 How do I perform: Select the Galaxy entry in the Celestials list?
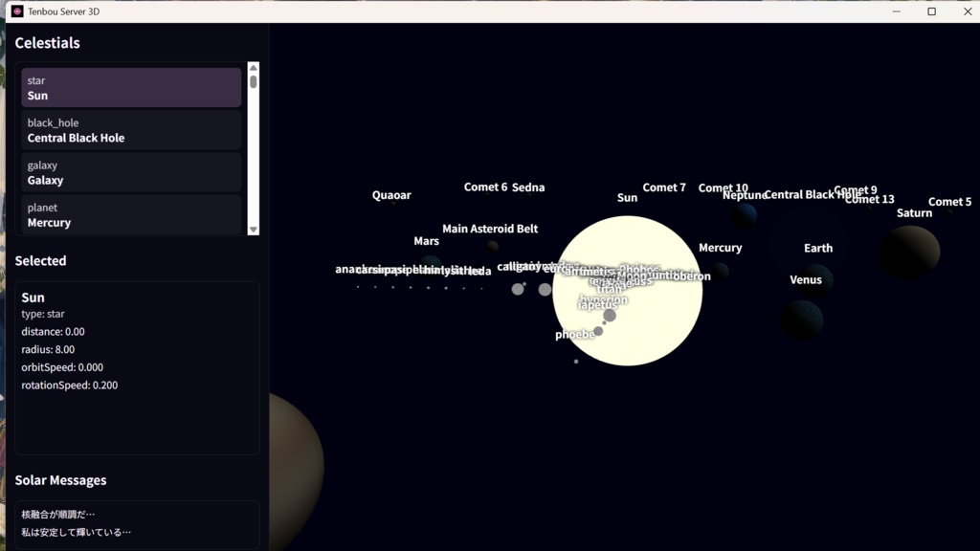(131, 172)
